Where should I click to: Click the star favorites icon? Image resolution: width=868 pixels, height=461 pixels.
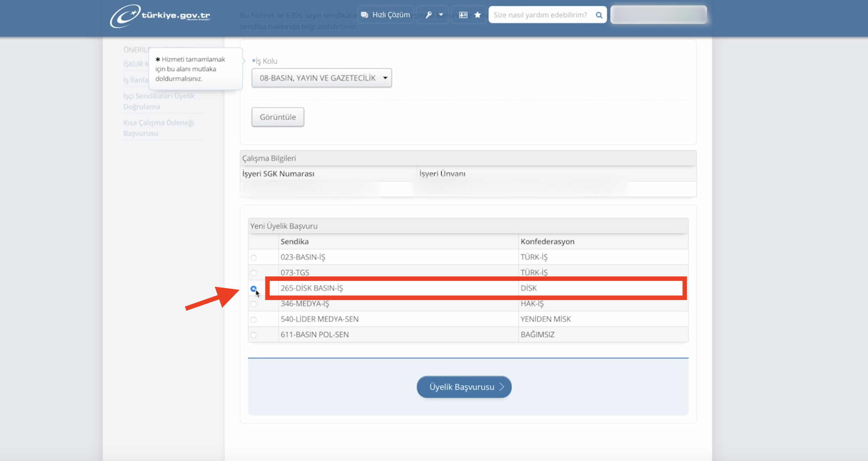[x=477, y=15]
